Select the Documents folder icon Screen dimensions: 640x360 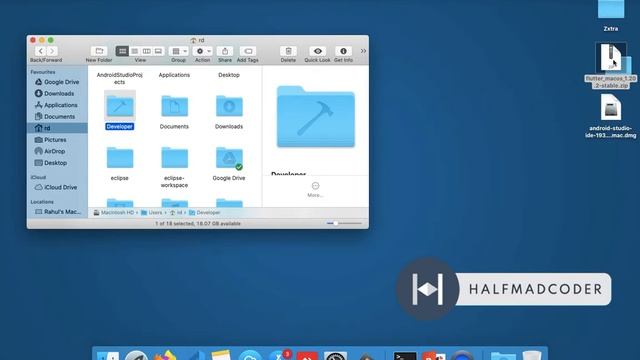(x=174, y=106)
